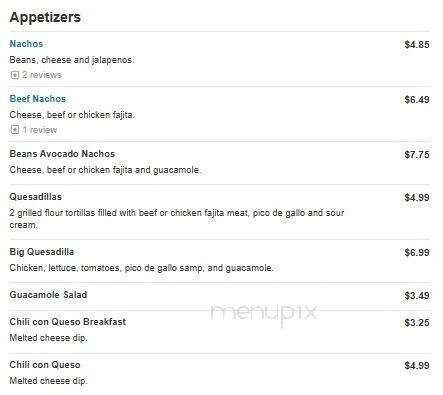Image resolution: width=443 pixels, height=395 pixels.
Task: Open the Nachos menu item link
Action: pyautogui.click(x=26, y=44)
